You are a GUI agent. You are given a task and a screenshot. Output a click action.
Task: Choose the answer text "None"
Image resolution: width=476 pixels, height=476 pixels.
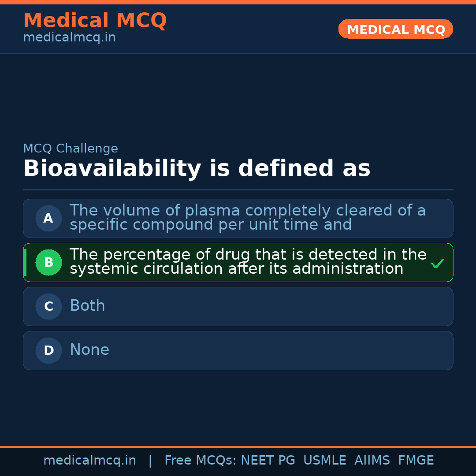[x=89, y=350]
